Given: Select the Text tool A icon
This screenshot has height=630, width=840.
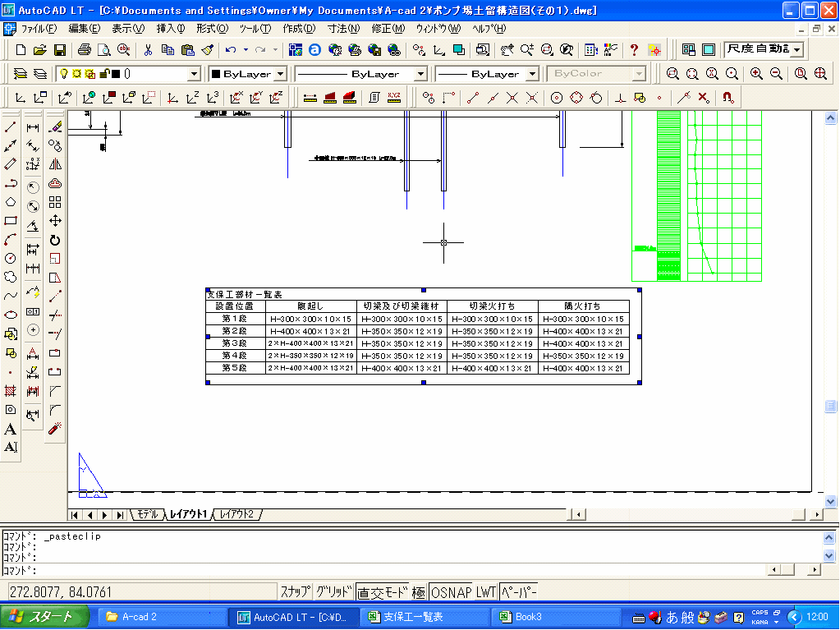Looking at the screenshot, I should pos(10,429).
